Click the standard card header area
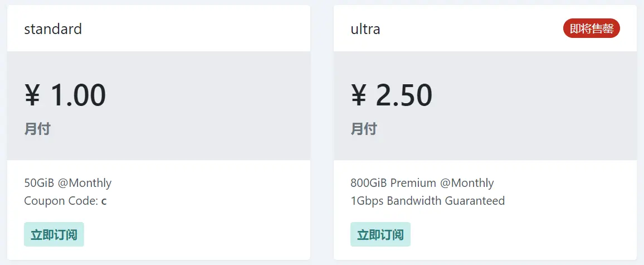This screenshot has height=265, width=644. coord(159,28)
